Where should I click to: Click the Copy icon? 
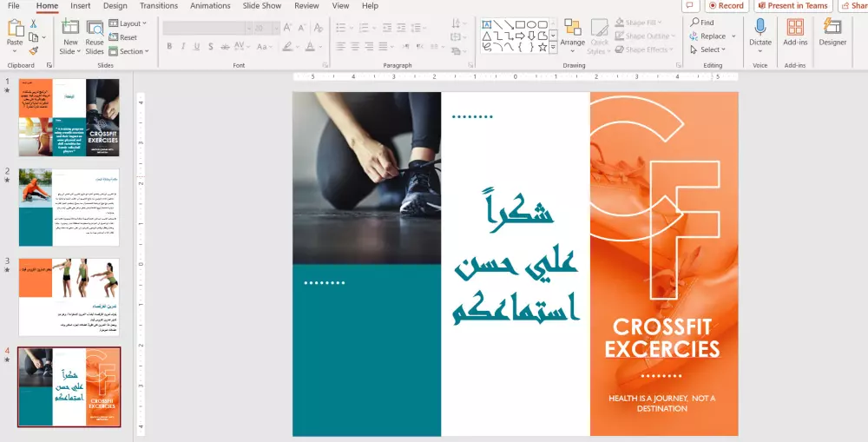pyautogui.click(x=34, y=37)
